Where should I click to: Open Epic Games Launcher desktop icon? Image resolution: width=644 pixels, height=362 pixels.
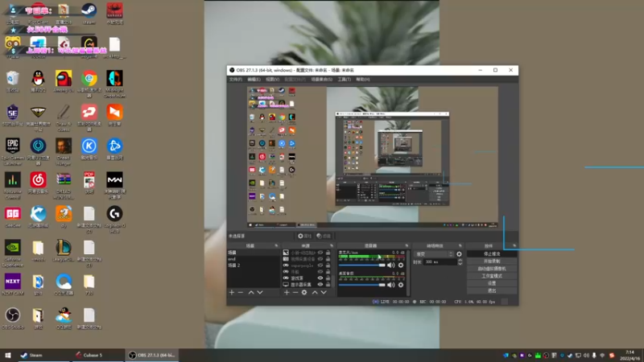[13, 151]
